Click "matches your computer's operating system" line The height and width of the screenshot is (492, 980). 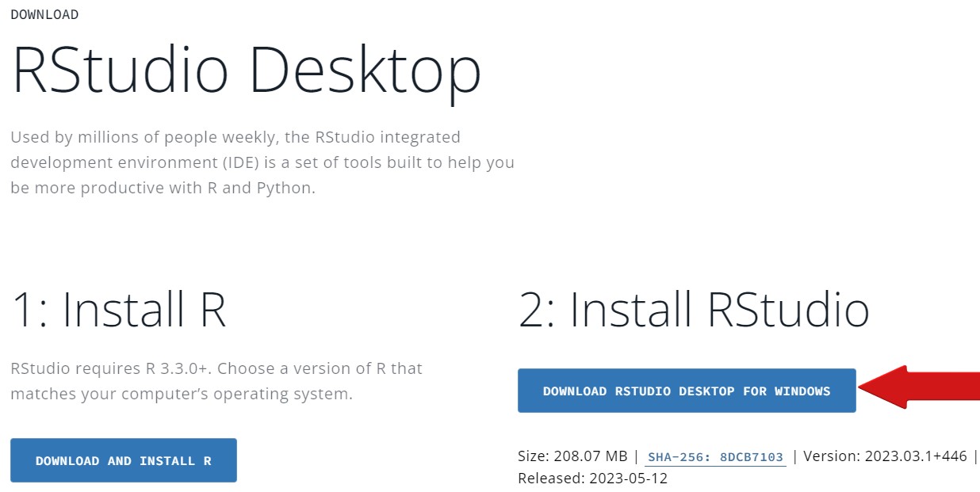[181, 394]
